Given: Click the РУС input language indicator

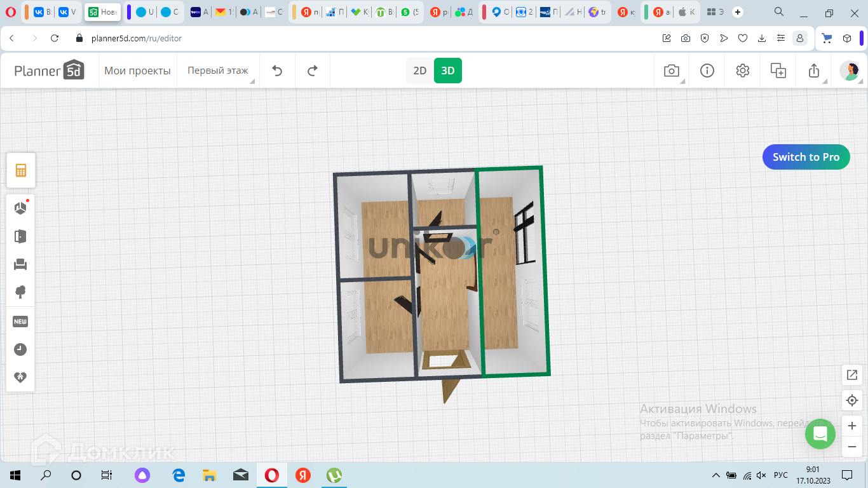Looking at the screenshot, I should click(781, 475).
